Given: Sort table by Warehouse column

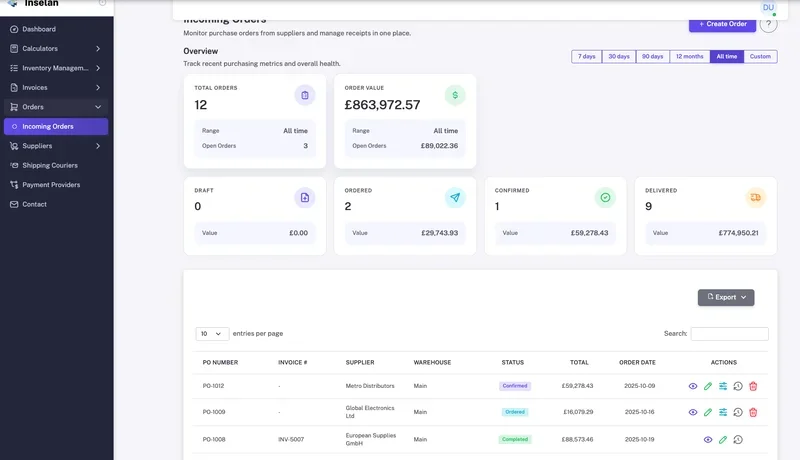Looking at the screenshot, I should tap(432, 363).
